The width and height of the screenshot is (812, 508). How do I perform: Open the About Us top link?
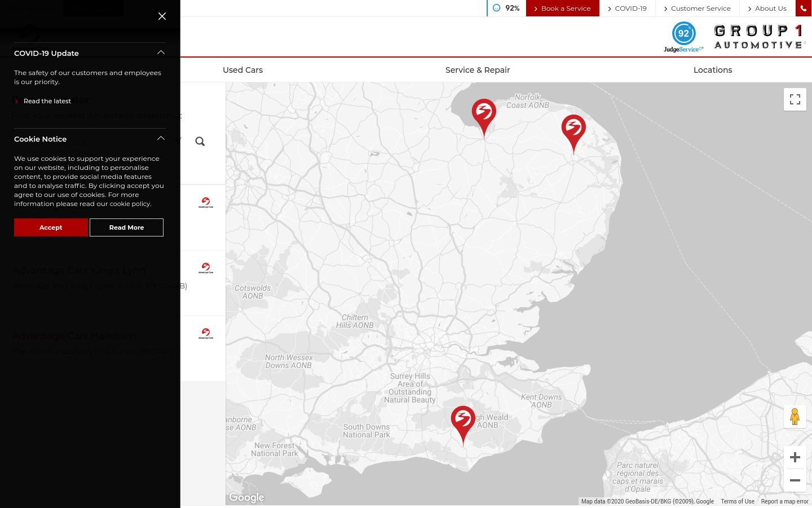767,8
